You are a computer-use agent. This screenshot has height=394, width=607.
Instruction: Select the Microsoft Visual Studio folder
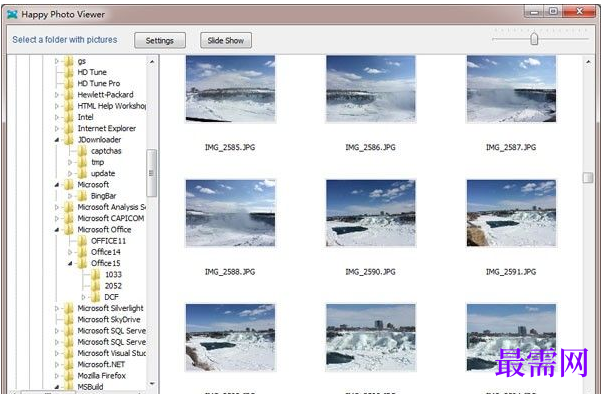111,353
